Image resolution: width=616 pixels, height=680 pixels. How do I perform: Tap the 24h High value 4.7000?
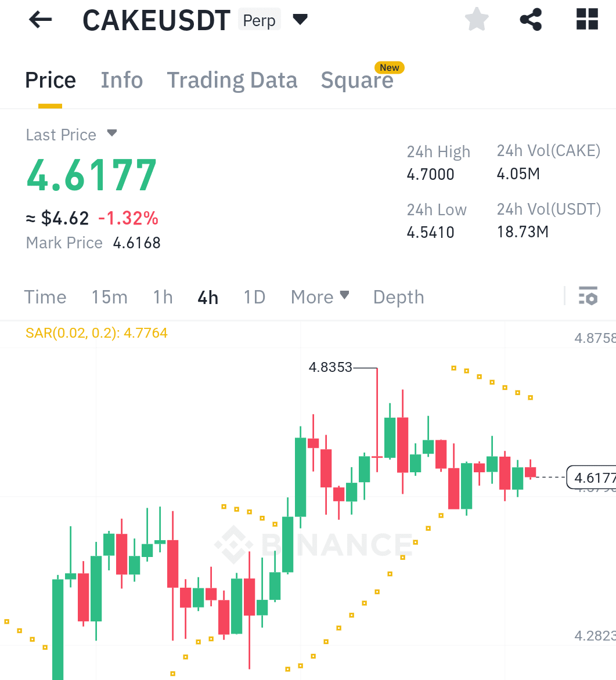[x=430, y=174]
